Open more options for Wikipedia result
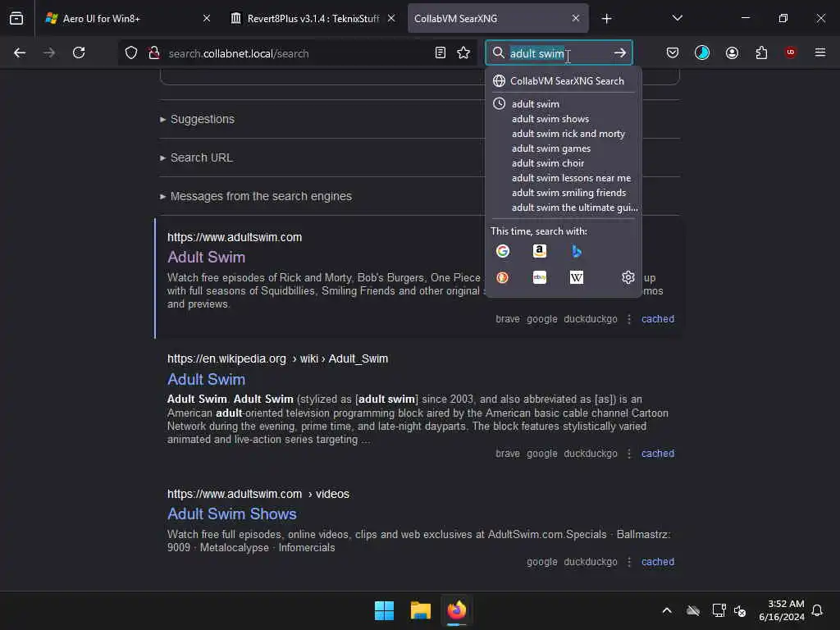840x630 pixels. pos(629,453)
